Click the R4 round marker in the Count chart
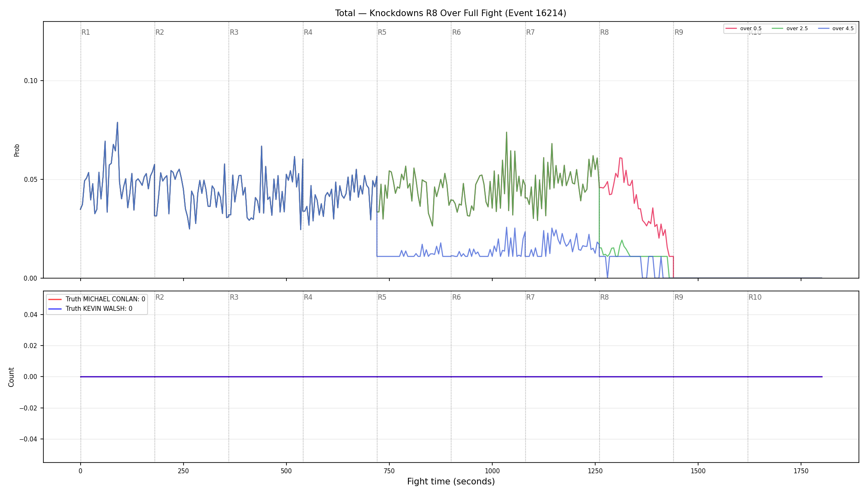The image size is (868, 496). click(308, 297)
